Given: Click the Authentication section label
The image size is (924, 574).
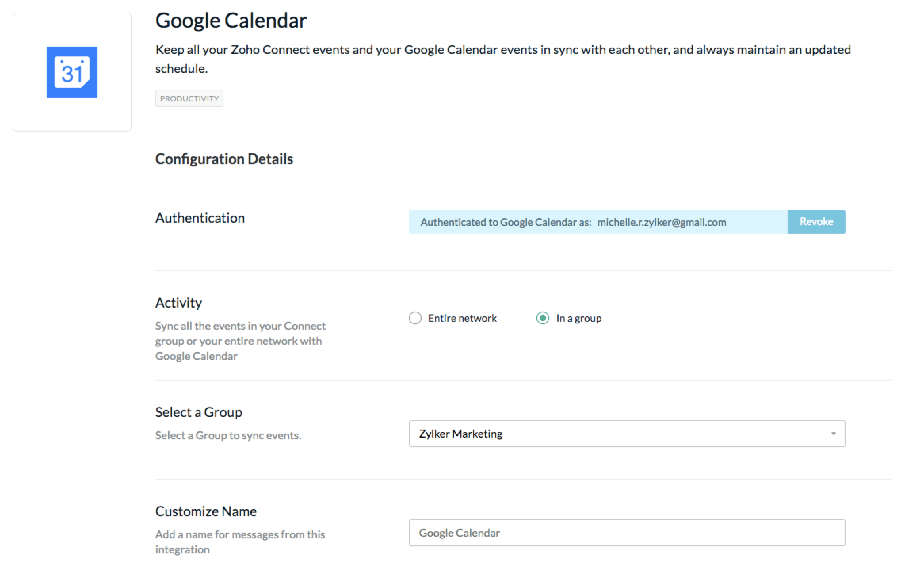Looking at the screenshot, I should 200,218.
